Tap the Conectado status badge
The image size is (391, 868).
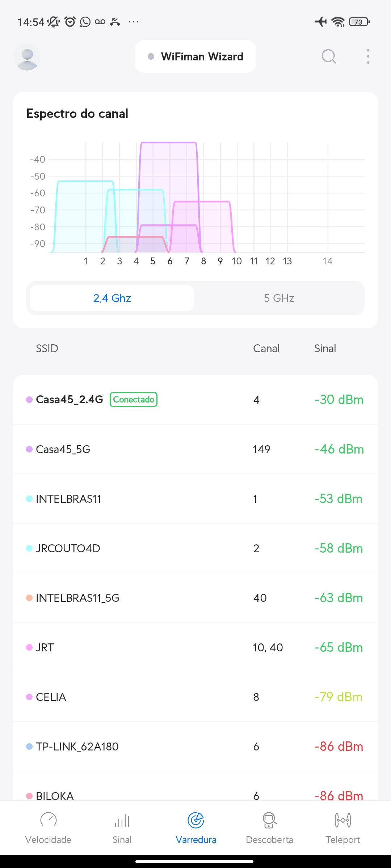[x=134, y=400]
